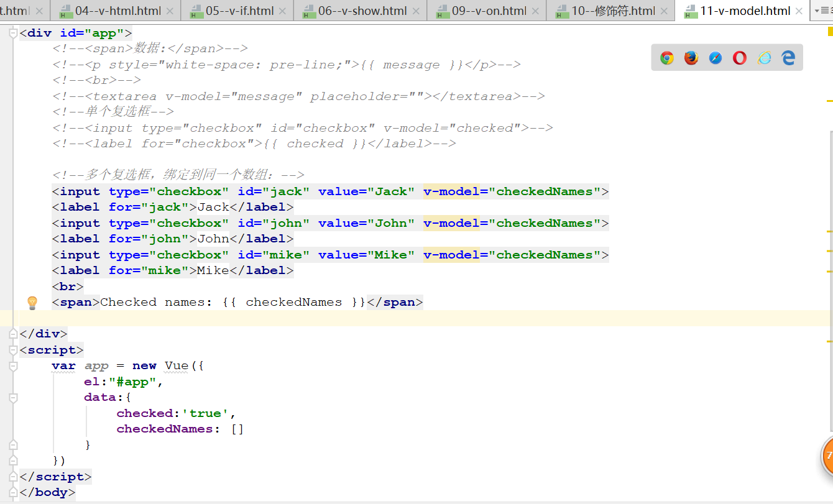This screenshot has height=504, width=833.
Task: Click the empty highlighted line above </div>
Action: tap(373, 318)
